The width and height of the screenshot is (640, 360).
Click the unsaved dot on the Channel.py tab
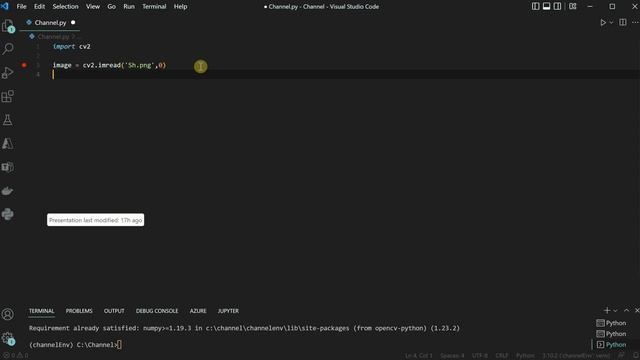coord(73,22)
